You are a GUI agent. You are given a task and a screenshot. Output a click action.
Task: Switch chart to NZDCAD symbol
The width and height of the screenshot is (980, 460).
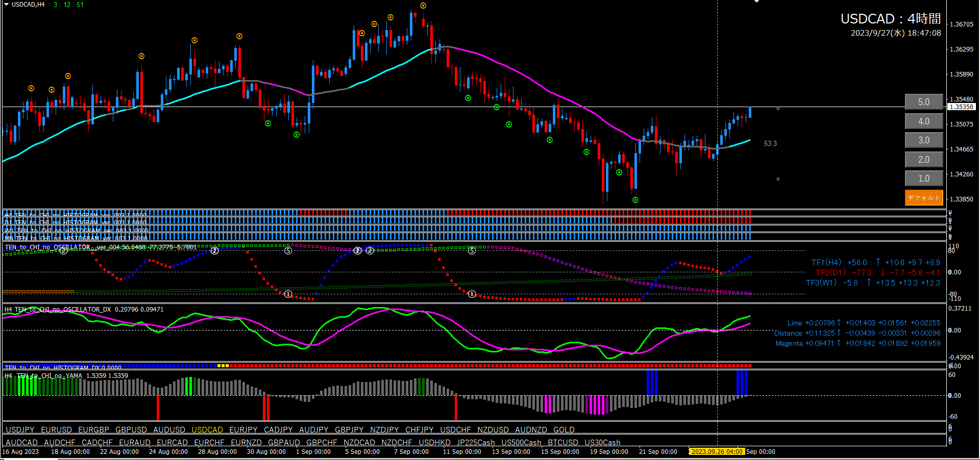coord(360,443)
